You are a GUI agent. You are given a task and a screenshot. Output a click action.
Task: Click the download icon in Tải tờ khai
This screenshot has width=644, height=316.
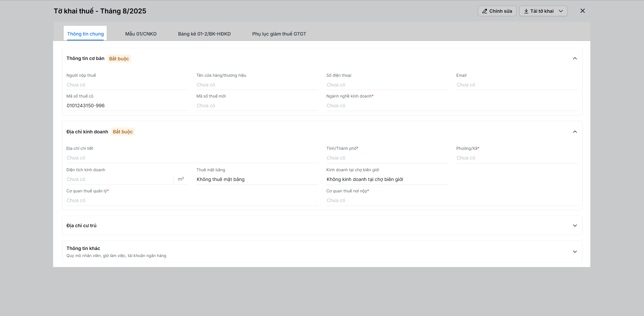(526, 11)
